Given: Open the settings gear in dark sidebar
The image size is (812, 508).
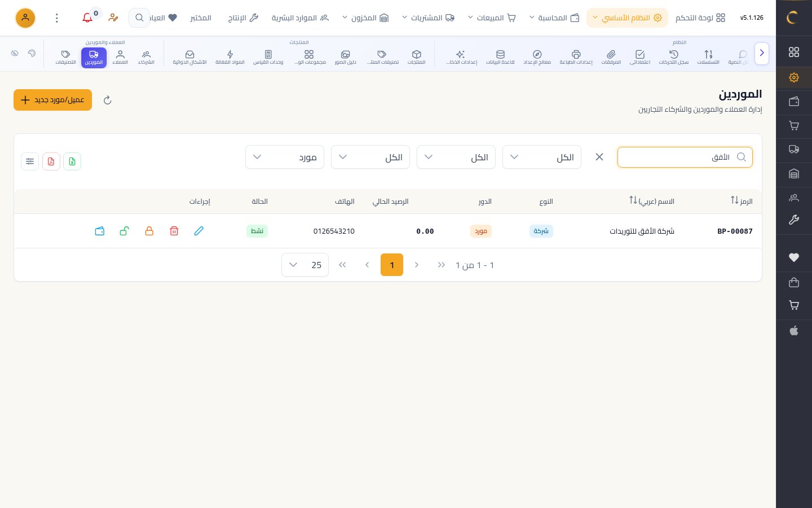Looking at the screenshot, I should 794,77.
